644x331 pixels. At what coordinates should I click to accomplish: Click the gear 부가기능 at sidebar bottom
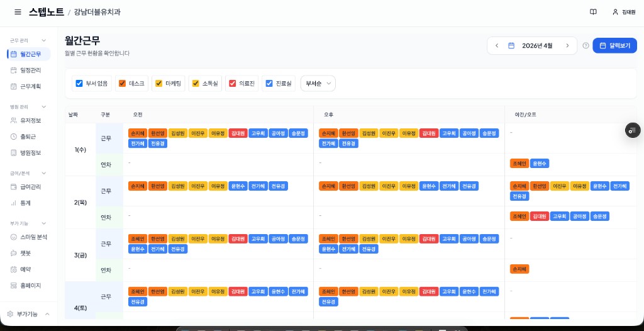point(28,314)
